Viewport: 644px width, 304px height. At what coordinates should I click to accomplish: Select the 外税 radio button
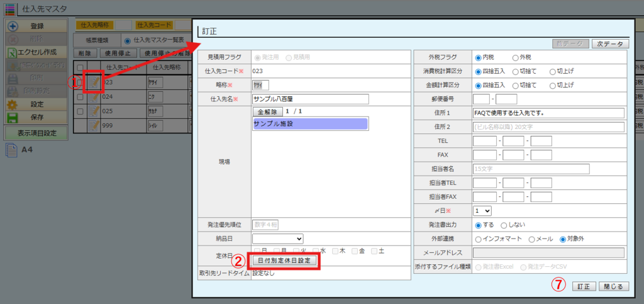point(516,57)
